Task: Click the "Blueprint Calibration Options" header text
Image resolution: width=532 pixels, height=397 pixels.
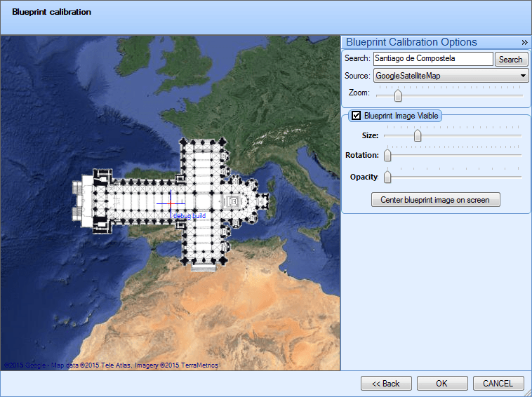Action: [411, 42]
